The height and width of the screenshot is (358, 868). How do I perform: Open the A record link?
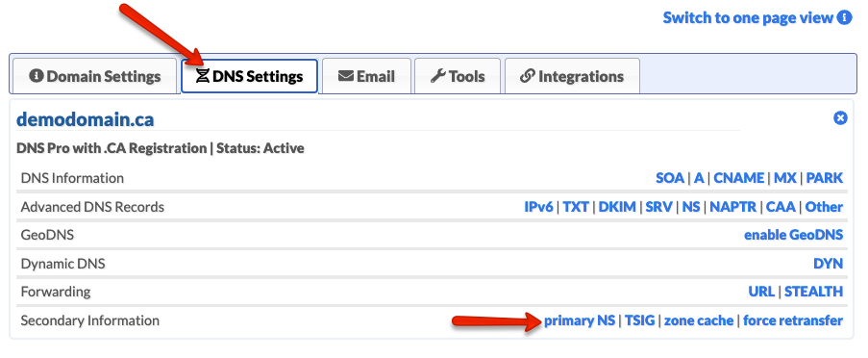click(699, 178)
